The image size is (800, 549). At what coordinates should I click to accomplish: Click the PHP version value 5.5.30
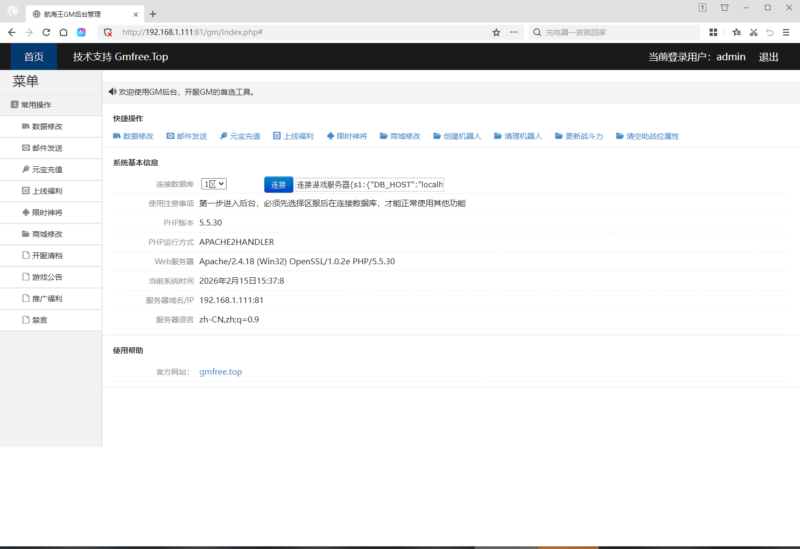pos(211,222)
